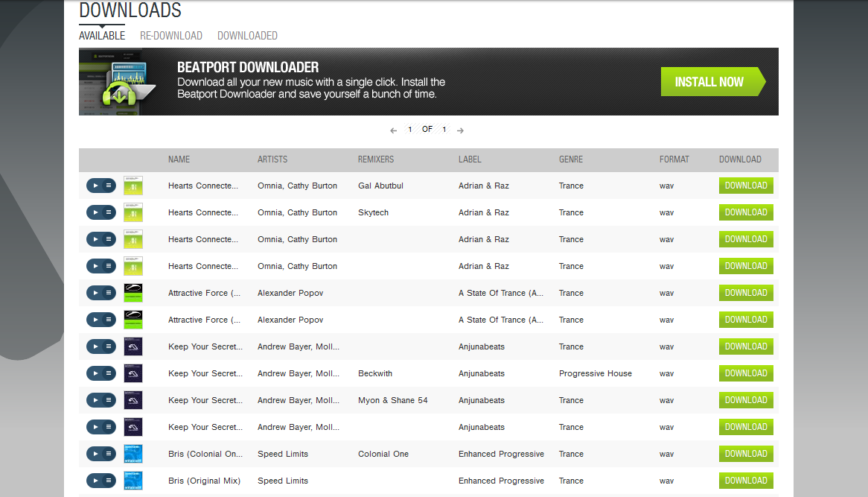Play the Gal Abutbul remix track
This screenshot has height=497, width=868.
pos(95,186)
